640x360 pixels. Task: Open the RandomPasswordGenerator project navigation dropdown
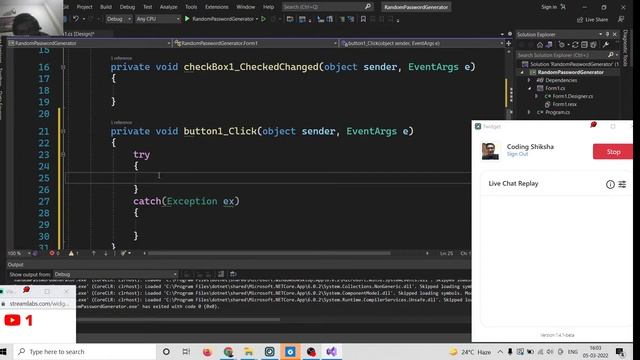tap(89, 43)
